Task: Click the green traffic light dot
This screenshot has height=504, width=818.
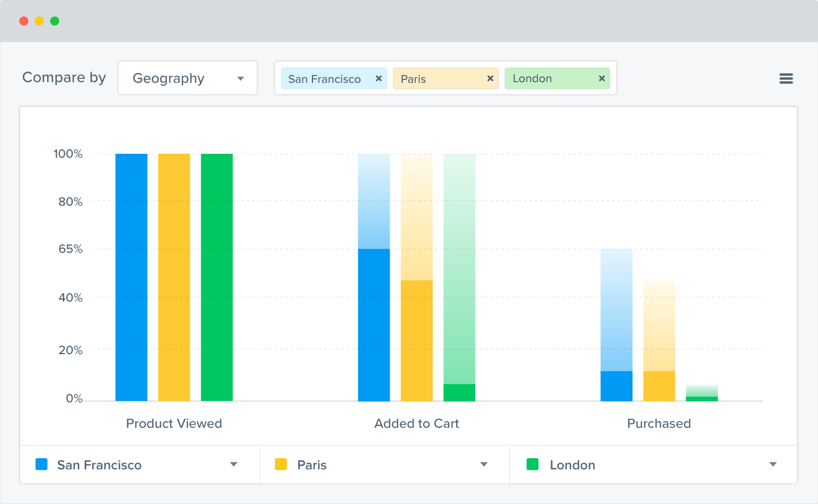Action: 55,20
